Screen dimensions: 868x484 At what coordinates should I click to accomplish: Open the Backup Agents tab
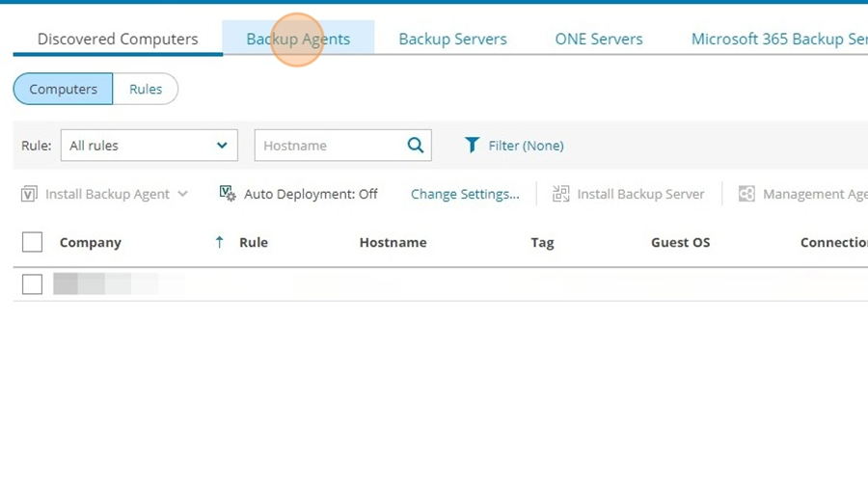[298, 39]
